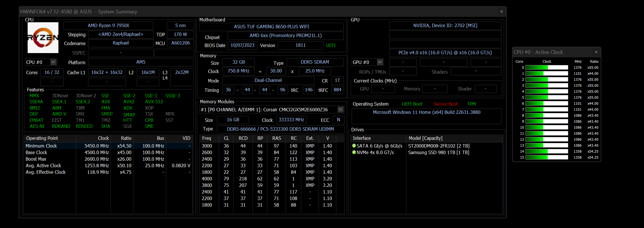
Task: Click the Operating Point column header
Action: [x=50, y=138]
